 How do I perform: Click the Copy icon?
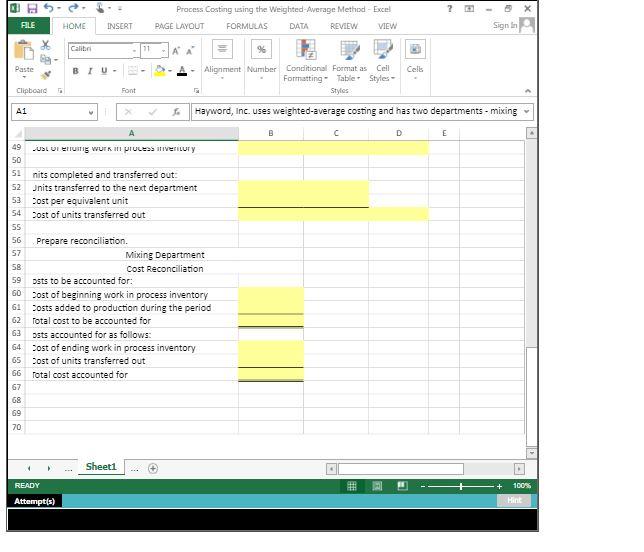(46, 60)
